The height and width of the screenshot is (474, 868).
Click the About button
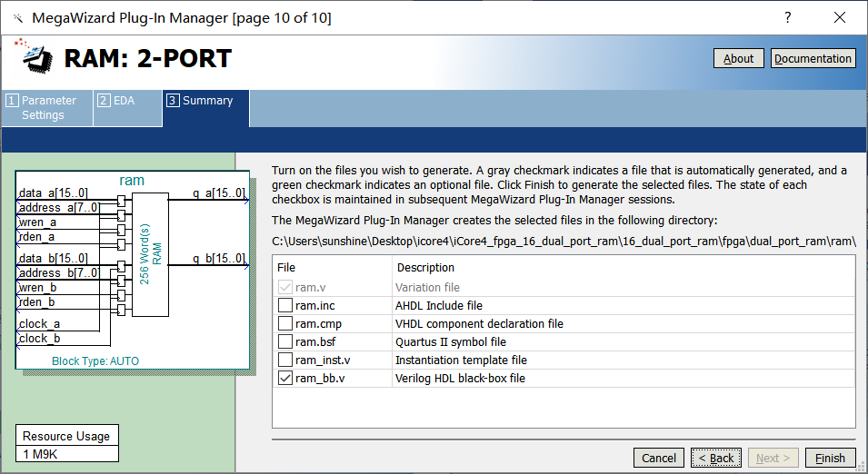coord(738,58)
